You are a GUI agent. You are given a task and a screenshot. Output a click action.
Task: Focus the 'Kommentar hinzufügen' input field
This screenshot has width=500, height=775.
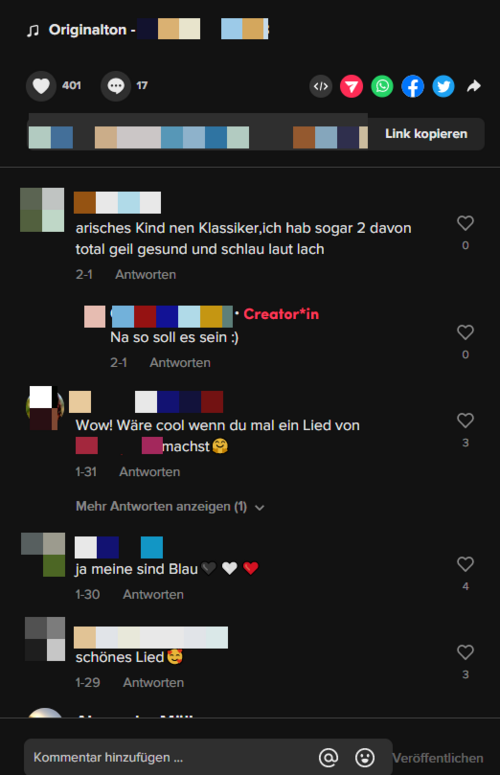pyautogui.click(x=168, y=757)
